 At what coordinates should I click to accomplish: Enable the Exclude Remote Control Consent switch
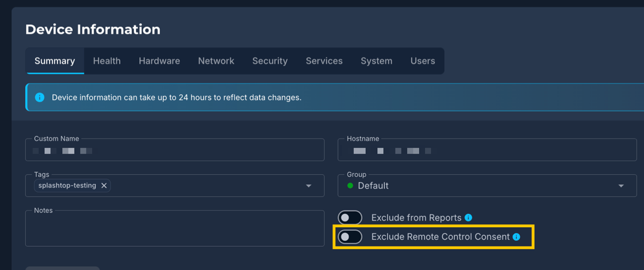click(350, 237)
